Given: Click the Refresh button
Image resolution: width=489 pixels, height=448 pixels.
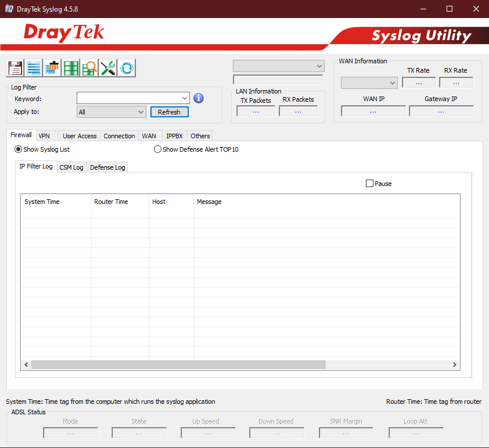Looking at the screenshot, I should point(170,112).
